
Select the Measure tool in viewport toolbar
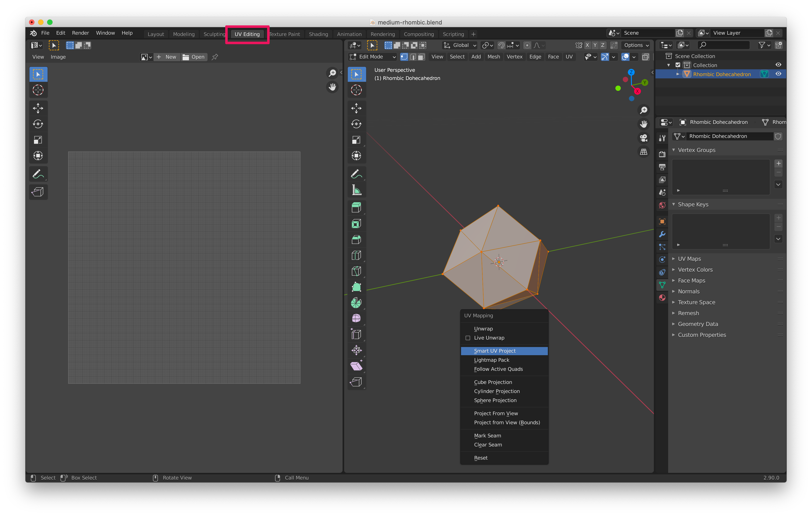(356, 190)
